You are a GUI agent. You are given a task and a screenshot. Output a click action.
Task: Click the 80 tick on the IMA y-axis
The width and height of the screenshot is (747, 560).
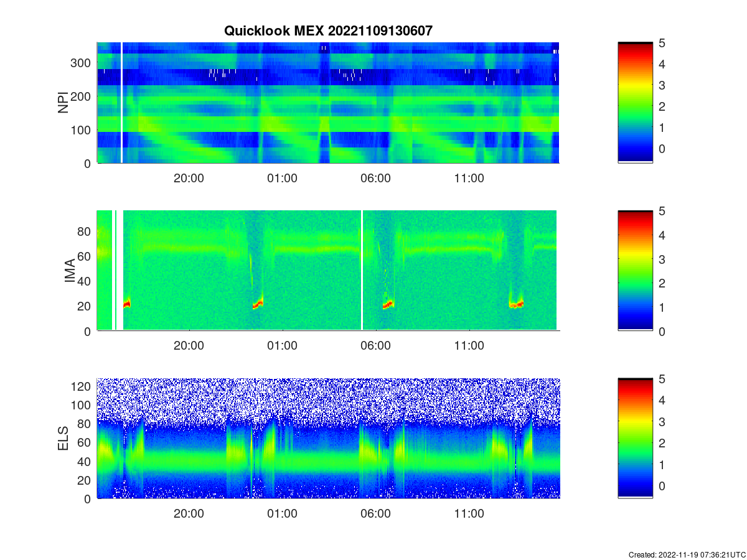[85, 231]
